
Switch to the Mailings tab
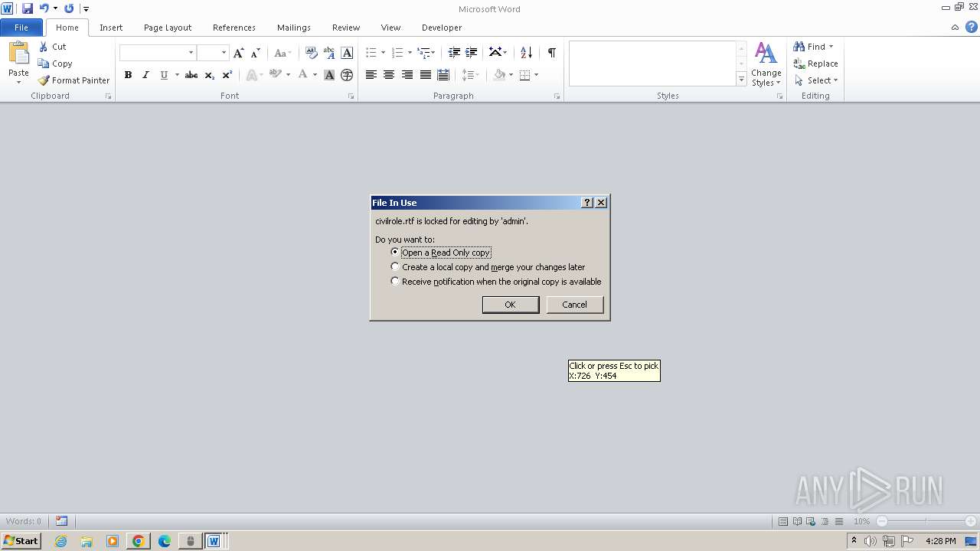(294, 28)
